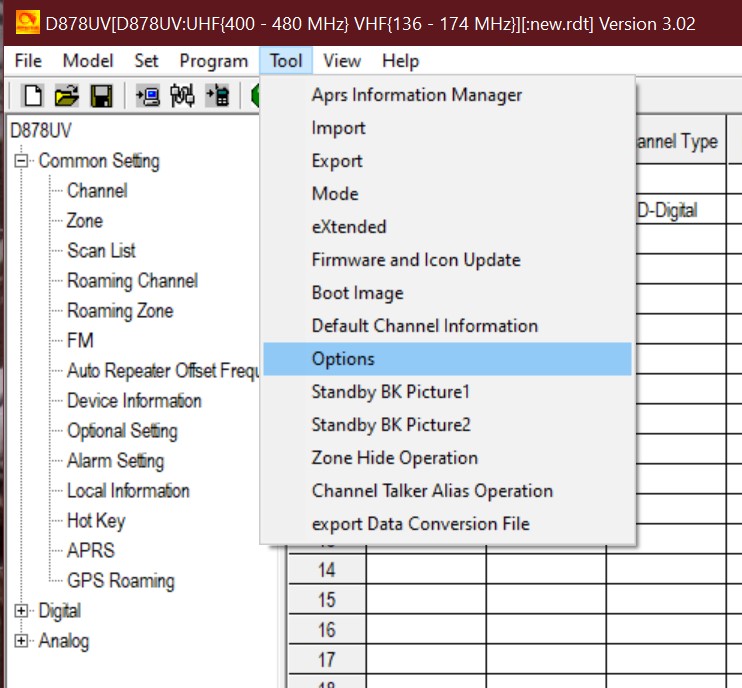Choose Zone Hide Operation
The height and width of the screenshot is (688, 742).
coord(447,458)
